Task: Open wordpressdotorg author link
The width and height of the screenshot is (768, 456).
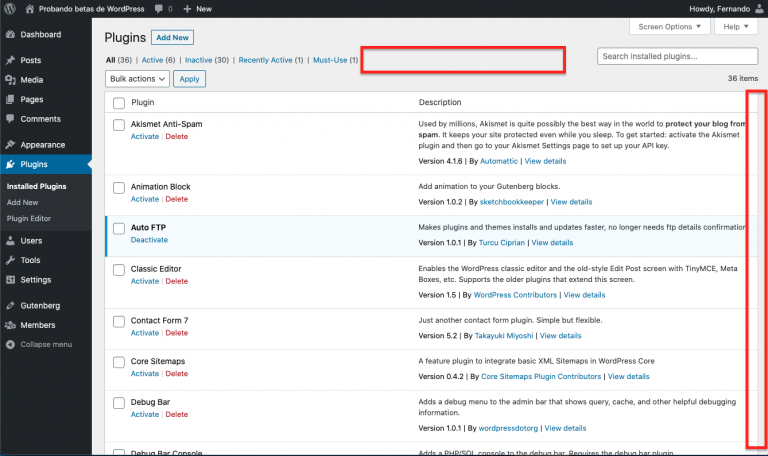Action: [x=508, y=428]
